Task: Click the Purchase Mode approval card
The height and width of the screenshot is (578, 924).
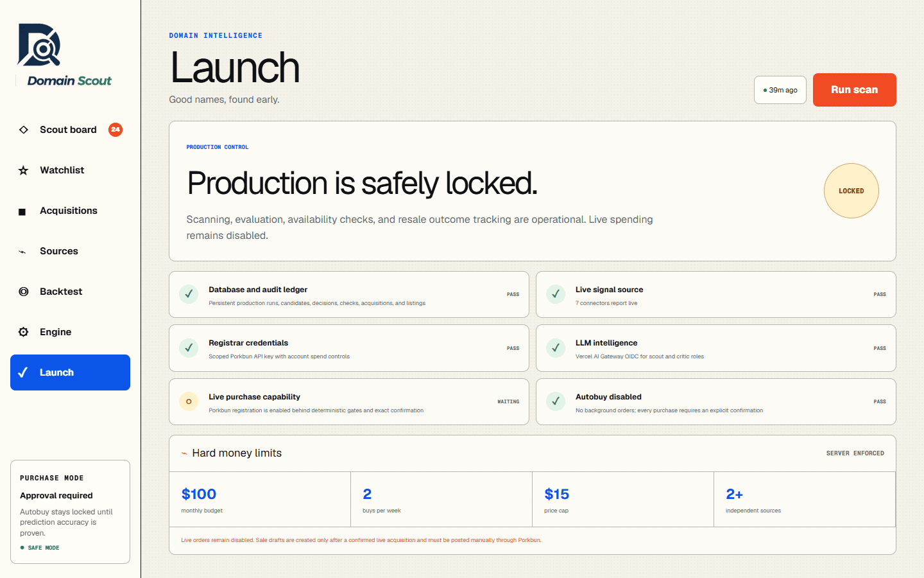Action: pyautogui.click(x=70, y=512)
